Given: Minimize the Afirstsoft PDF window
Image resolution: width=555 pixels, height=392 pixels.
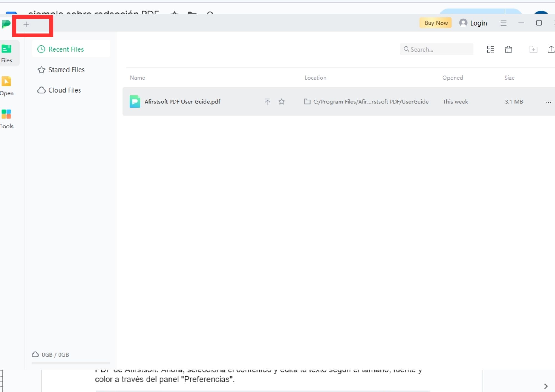Looking at the screenshot, I should (521, 23).
